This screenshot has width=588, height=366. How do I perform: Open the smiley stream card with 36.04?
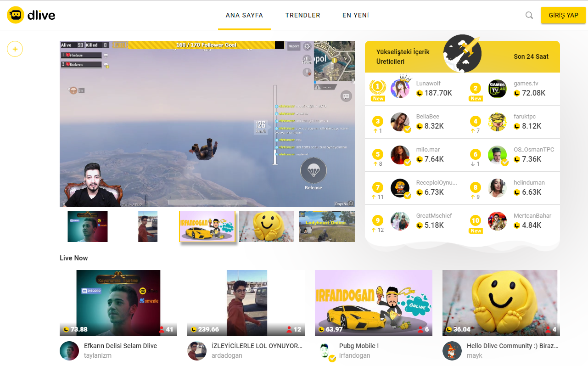pos(501,303)
